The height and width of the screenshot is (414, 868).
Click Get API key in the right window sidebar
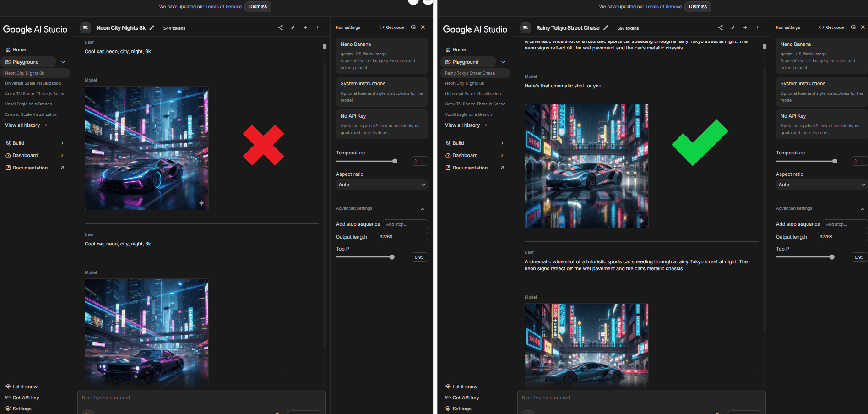[462, 398]
